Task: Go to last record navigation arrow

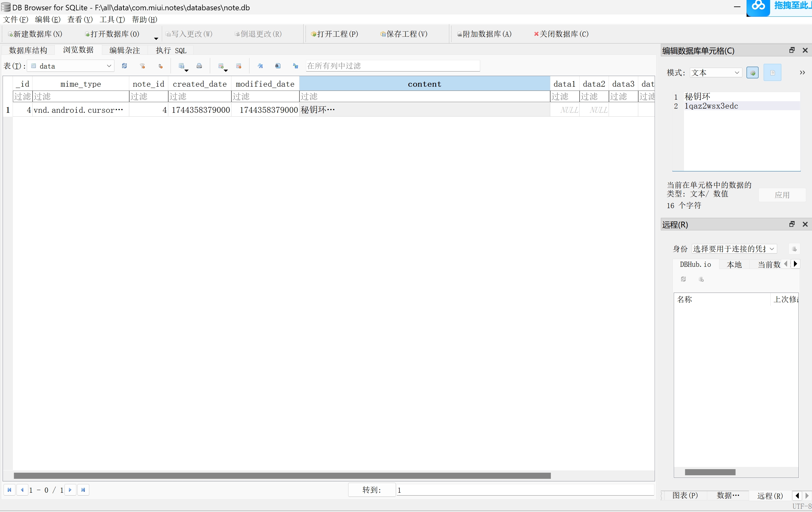Action: coord(83,490)
